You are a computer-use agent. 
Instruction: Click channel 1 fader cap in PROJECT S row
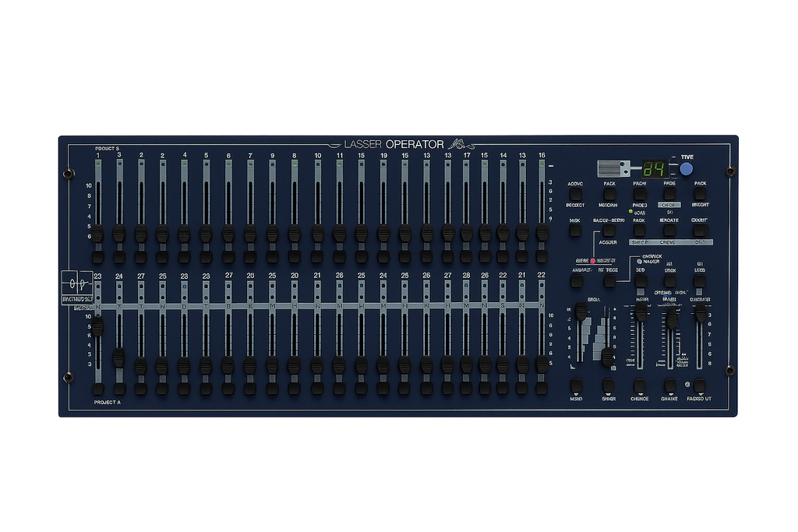pyautogui.click(x=97, y=234)
